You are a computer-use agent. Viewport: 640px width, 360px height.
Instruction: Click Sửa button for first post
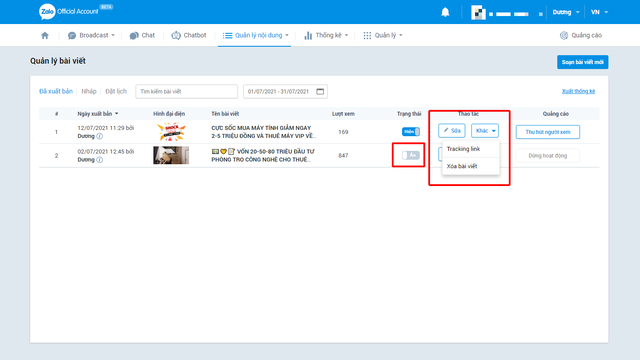tap(452, 131)
